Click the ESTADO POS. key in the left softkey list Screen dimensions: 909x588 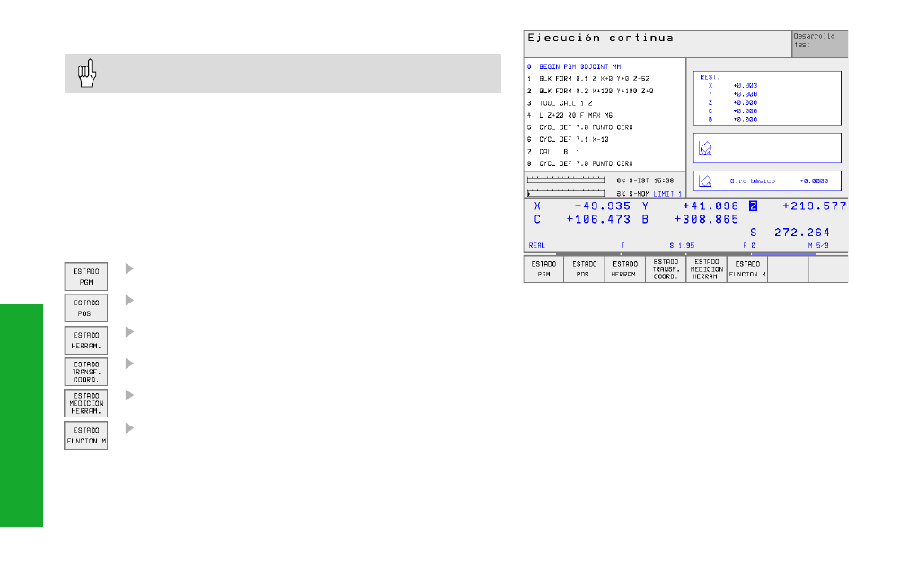click(86, 308)
